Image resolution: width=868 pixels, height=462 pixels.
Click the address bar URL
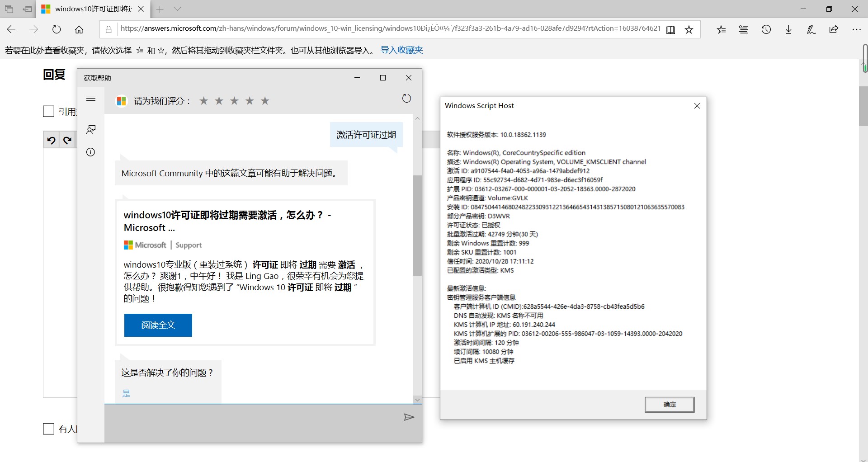pos(391,28)
